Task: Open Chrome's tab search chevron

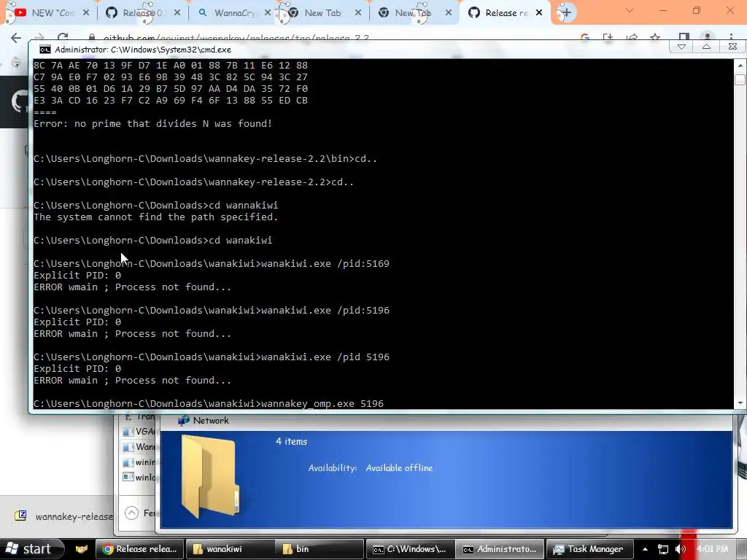Action: (x=630, y=10)
